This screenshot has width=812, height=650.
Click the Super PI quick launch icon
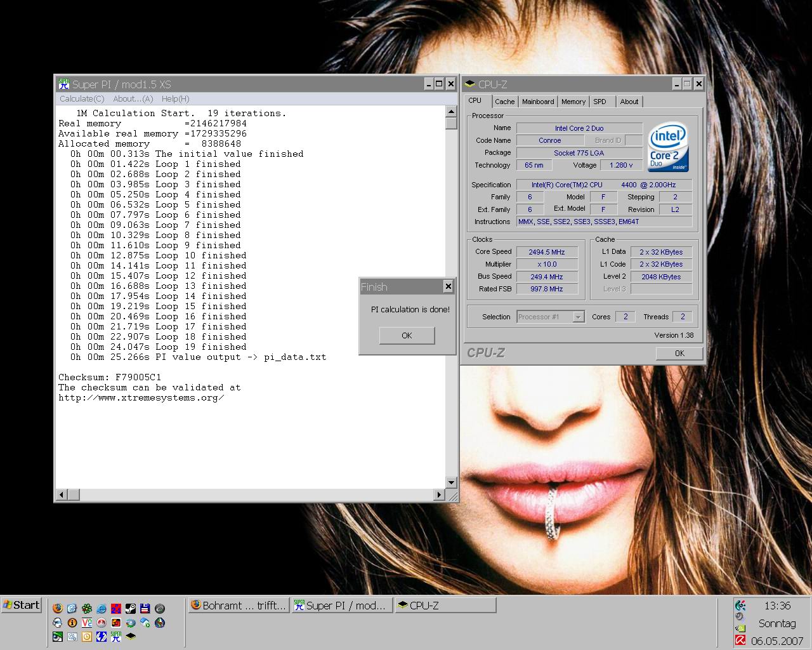pyautogui.click(x=116, y=636)
